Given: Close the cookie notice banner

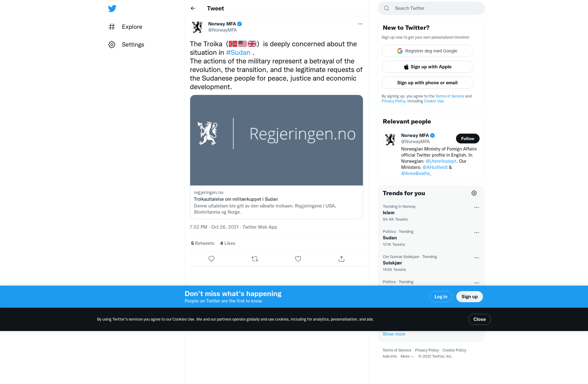Looking at the screenshot, I should 479,319.
